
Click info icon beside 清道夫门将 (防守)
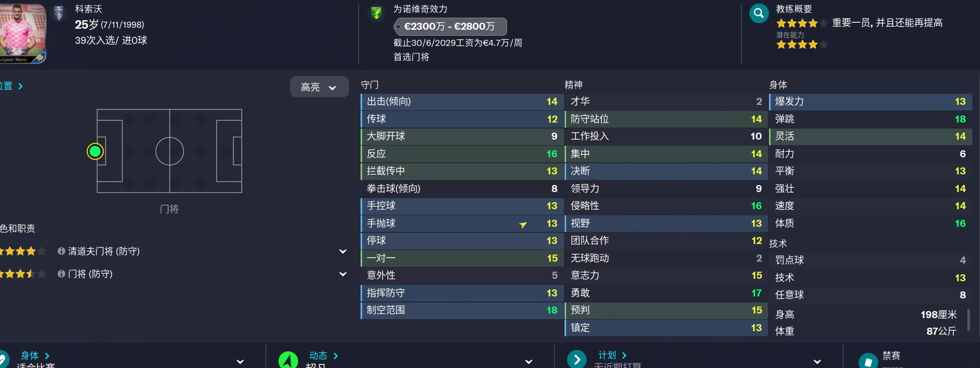(61, 251)
